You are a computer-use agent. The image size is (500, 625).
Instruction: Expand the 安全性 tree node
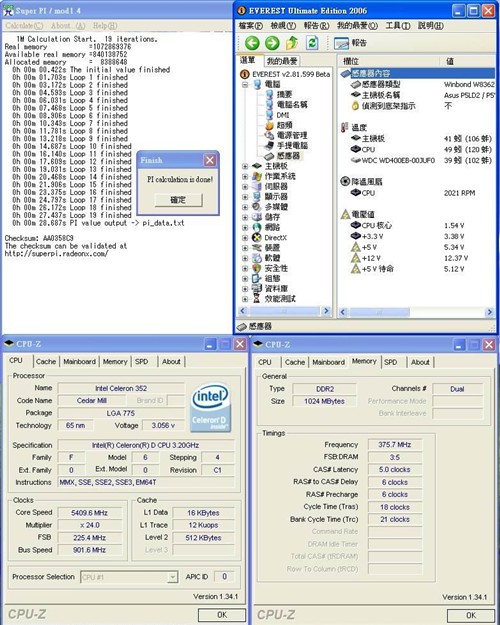click(x=245, y=268)
